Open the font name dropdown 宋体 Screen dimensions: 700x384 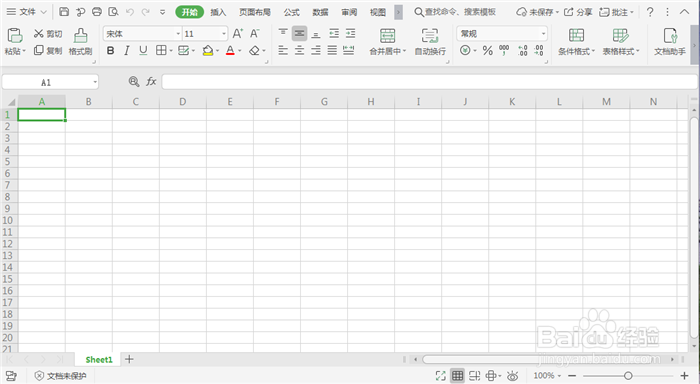click(x=178, y=34)
